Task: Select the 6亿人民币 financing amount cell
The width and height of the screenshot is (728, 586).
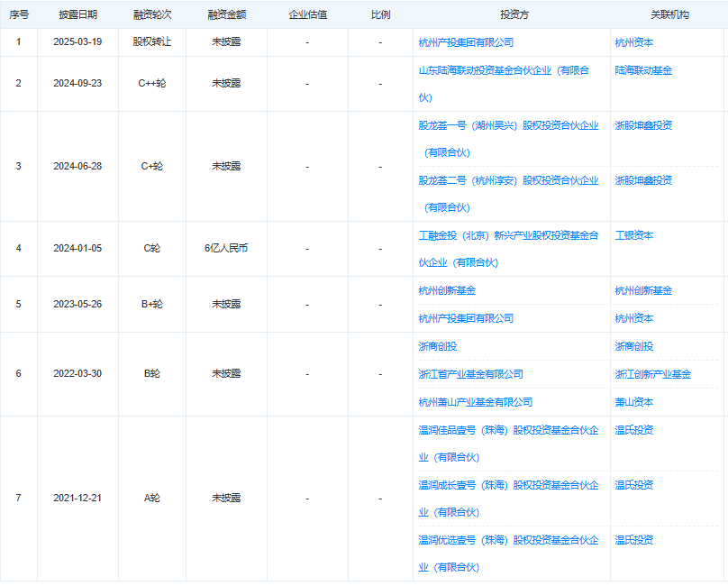Action: (x=225, y=248)
